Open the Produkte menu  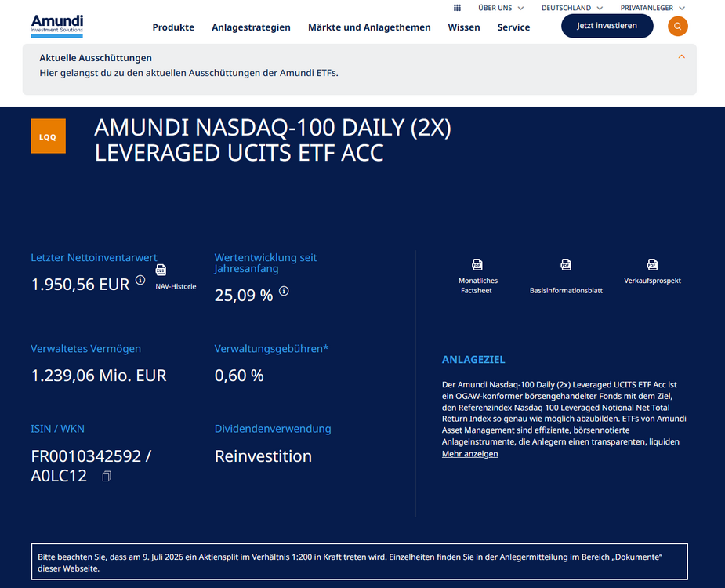point(173,27)
